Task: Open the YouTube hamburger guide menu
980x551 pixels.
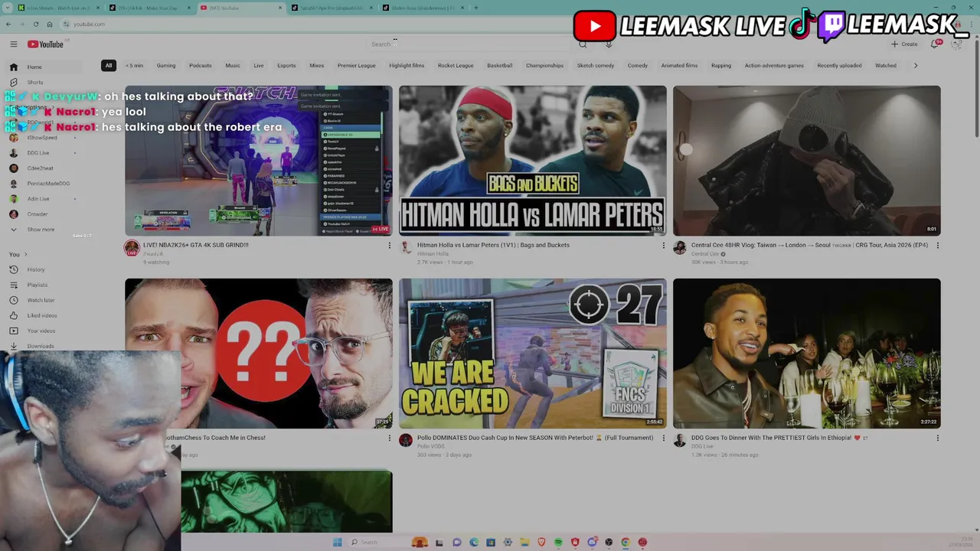Action: [x=13, y=44]
